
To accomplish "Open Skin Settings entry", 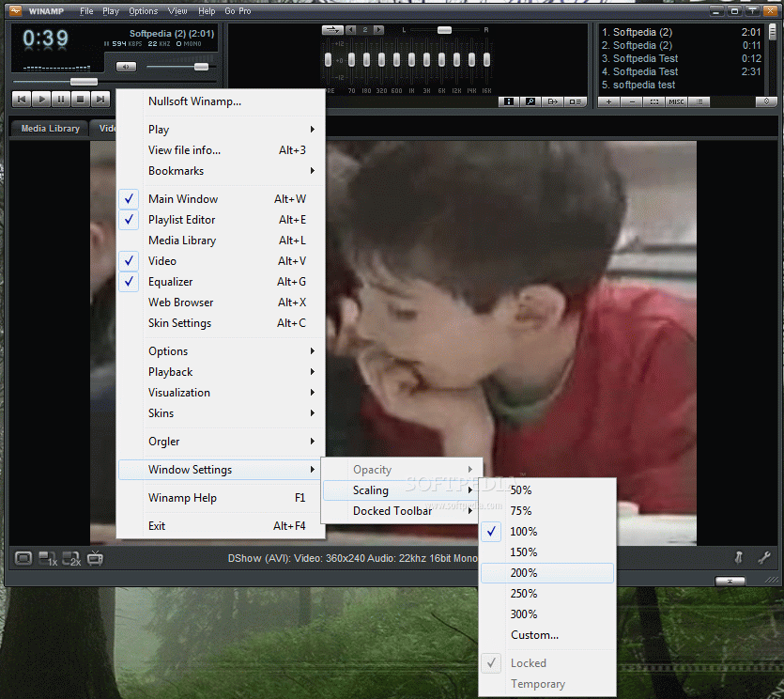I will (221, 323).
